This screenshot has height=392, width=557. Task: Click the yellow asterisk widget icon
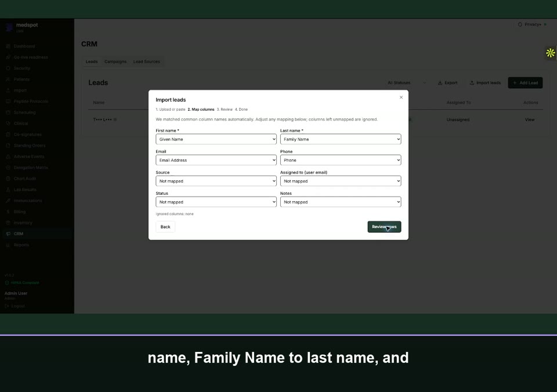550,53
